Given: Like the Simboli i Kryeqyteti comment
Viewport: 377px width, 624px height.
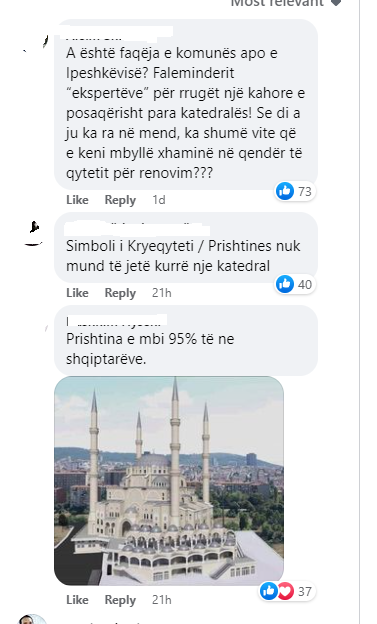Looking at the screenshot, I should pos(77,293).
